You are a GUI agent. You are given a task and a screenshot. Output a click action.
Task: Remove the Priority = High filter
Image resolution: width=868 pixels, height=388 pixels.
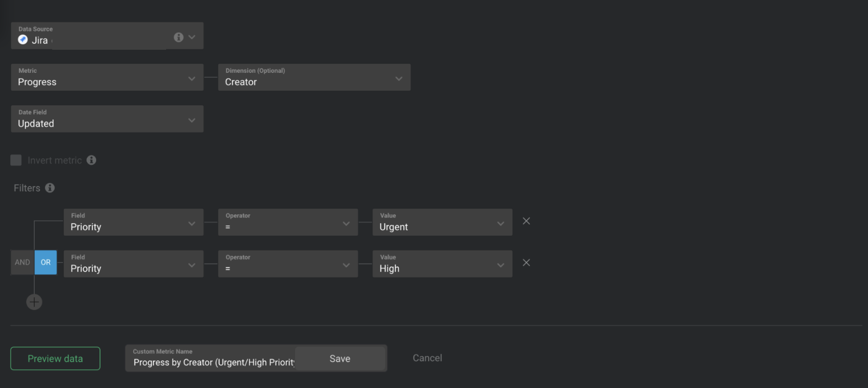click(526, 263)
